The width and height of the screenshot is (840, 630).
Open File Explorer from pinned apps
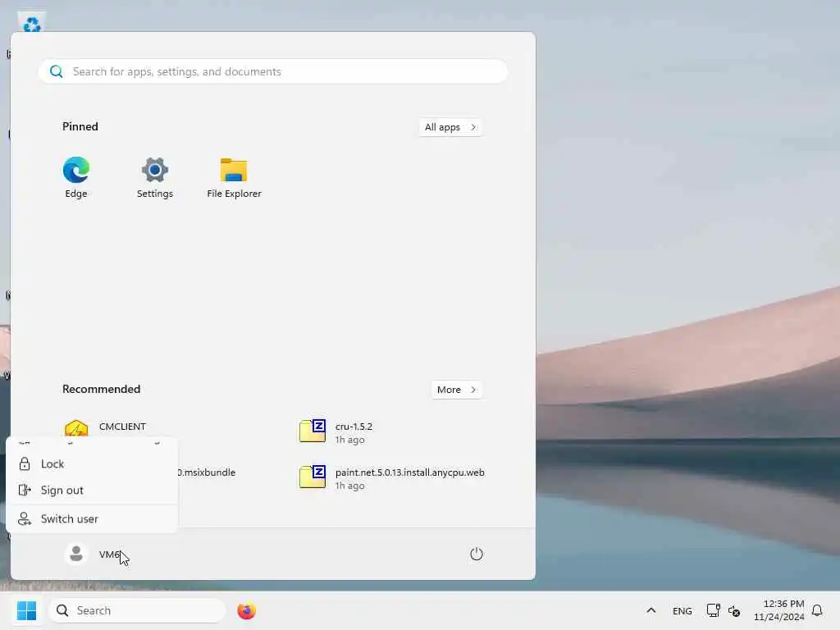coord(234,177)
